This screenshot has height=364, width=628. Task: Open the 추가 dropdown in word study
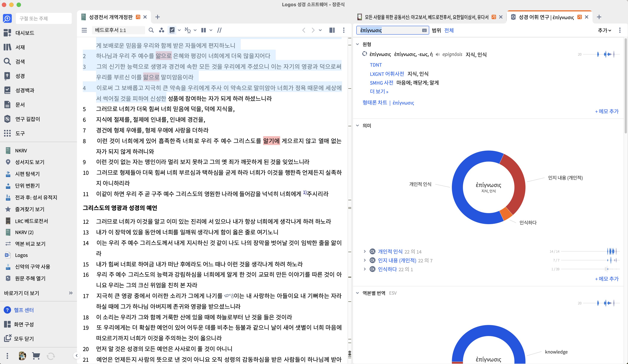point(604,30)
